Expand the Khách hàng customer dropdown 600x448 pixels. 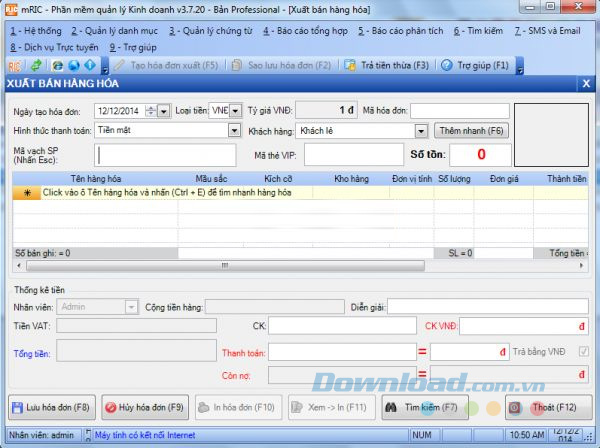click(x=422, y=130)
